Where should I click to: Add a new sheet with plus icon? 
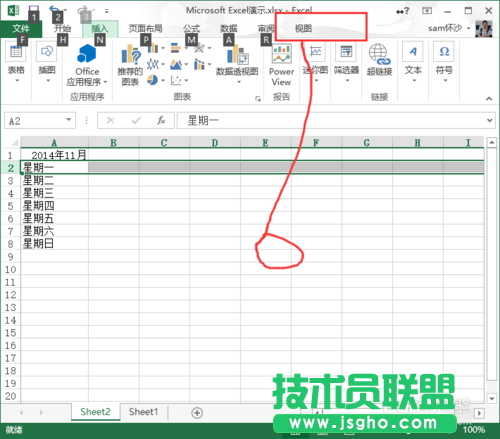point(197,413)
